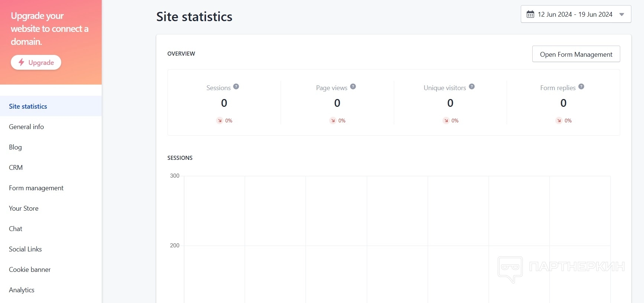Screen dimensions: 644x303
Task: Click the red trend arrow under Sessions
Action: click(220, 121)
